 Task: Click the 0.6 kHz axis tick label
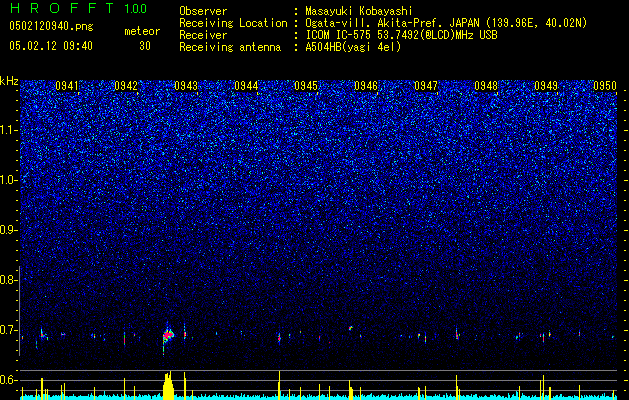click(9, 380)
